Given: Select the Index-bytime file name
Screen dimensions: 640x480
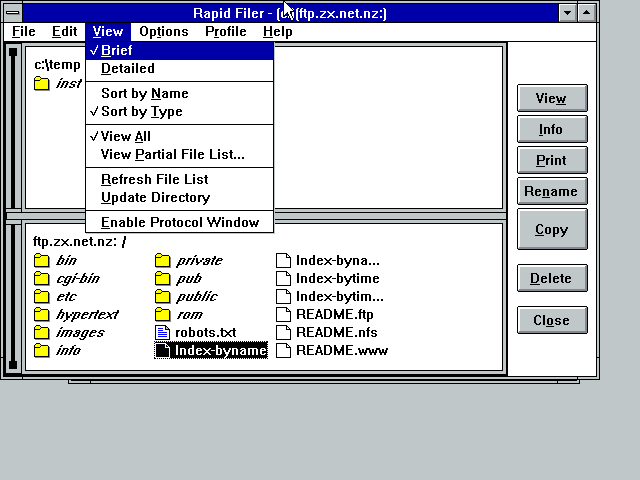Looking at the screenshot, I should pyautogui.click(x=338, y=278).
